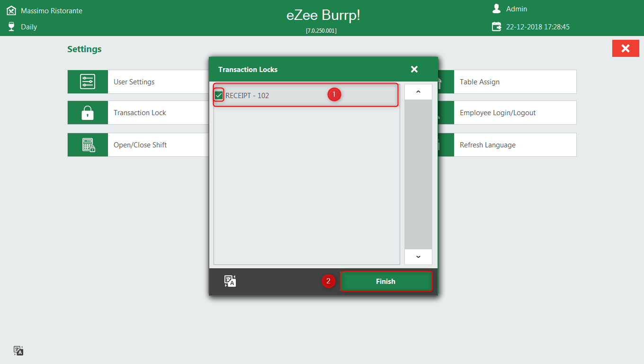Click the User Settings sliders icon
The image size is (644, 364).
(88, 82)
